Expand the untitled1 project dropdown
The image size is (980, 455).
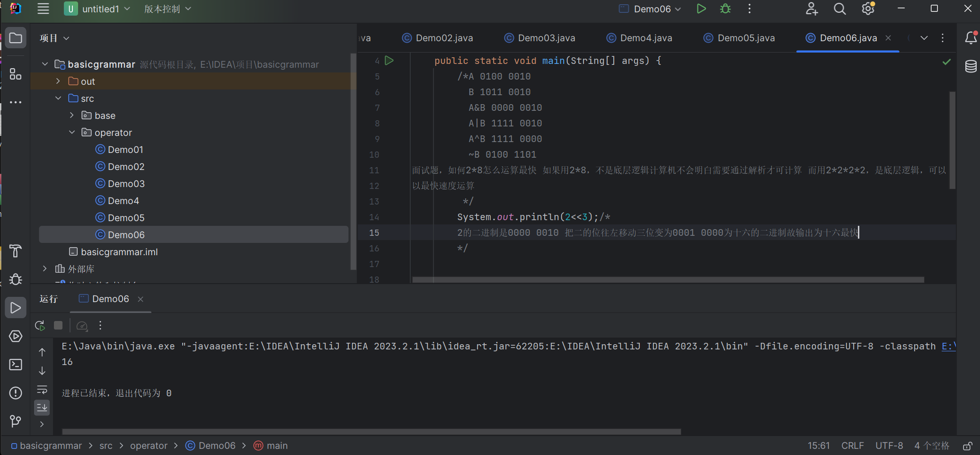tap(97, 9)
